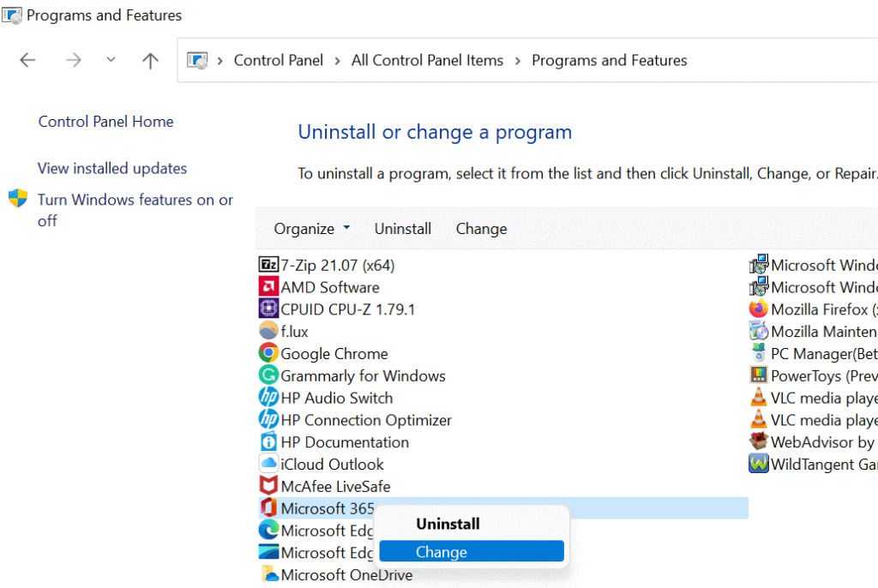Click the CPUID CPU-Z icon
878x588 pixels.
pos(268,309)
